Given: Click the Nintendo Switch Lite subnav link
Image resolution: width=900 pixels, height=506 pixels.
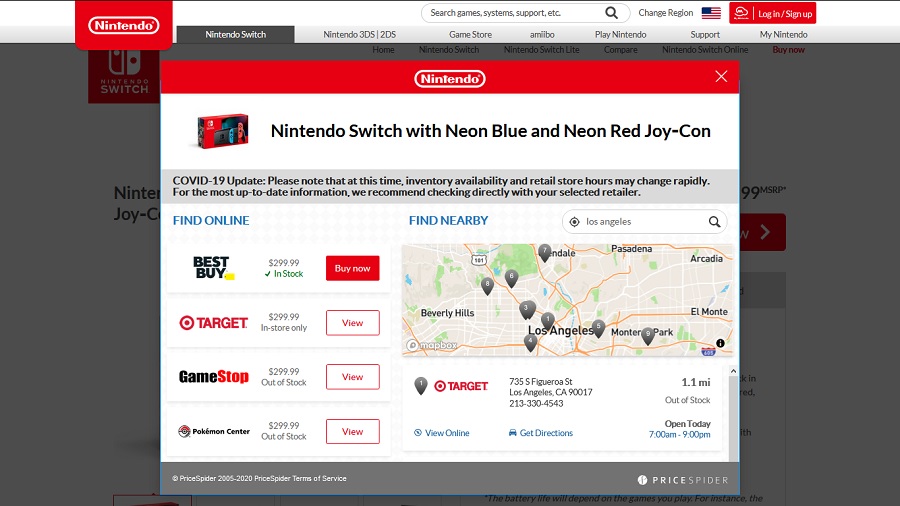Looking at the screenshot, I should pos(541,50).
